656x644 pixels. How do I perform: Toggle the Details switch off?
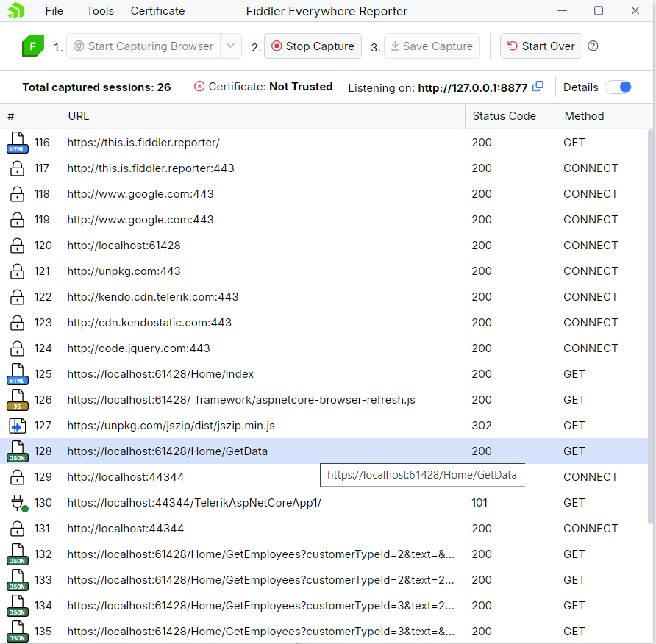click(x=618, y=87)
